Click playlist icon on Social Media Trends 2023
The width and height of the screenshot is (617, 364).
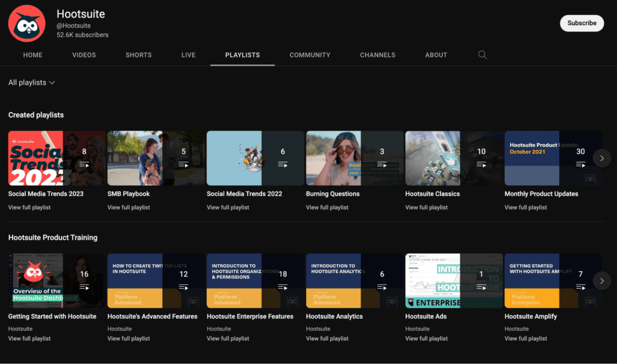pyautogui.click(x=84, y=165)
